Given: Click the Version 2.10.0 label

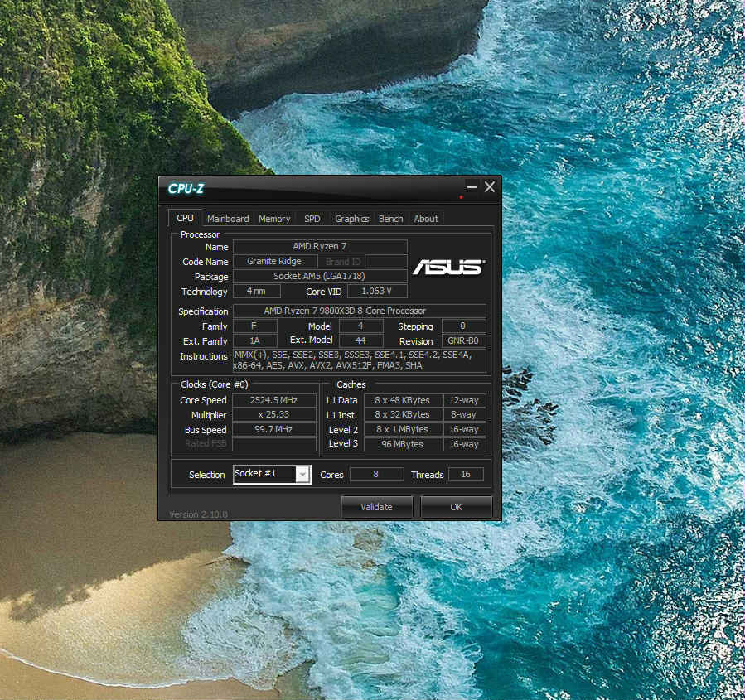Looking at the screenshot, I should [199, 514].
